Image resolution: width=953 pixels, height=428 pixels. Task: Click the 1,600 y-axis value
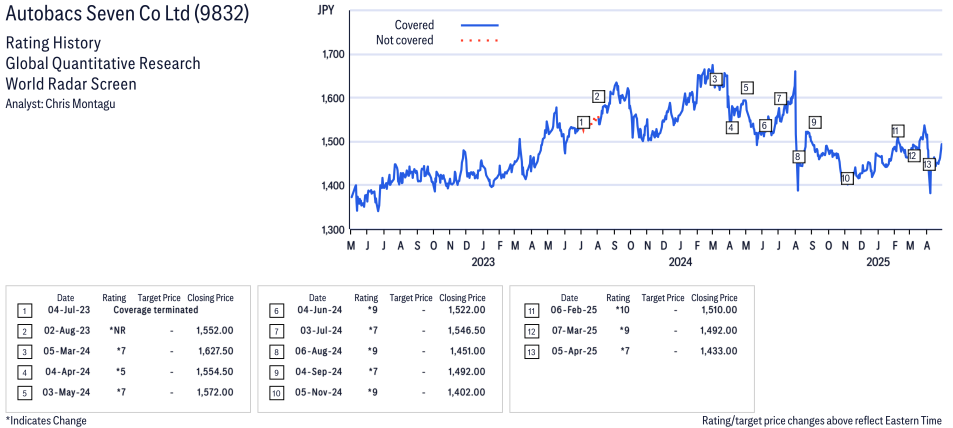click(x=332, y=98)
